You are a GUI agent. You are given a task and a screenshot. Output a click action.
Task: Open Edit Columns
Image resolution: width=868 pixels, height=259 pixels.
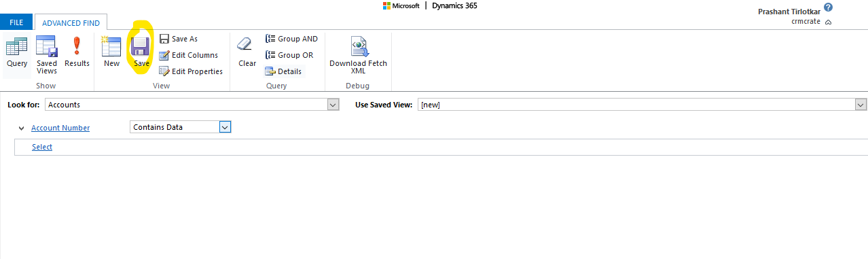188,55
